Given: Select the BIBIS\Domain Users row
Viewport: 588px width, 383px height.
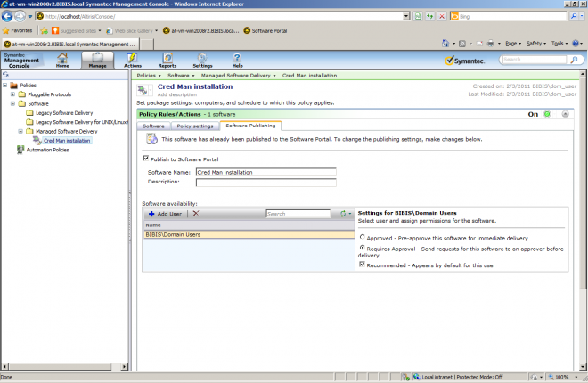Looking at the screenshot, I should tap(249, 234).
